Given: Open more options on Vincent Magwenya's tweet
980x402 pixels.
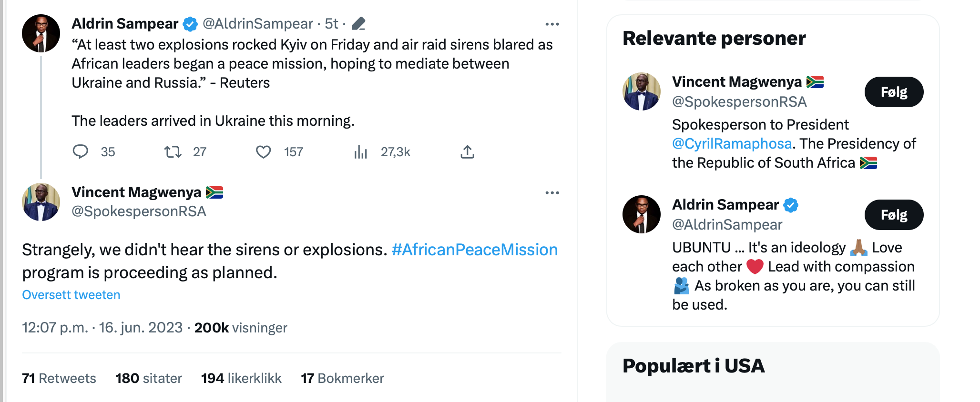Looking at the screenshot, I should 552,193.
